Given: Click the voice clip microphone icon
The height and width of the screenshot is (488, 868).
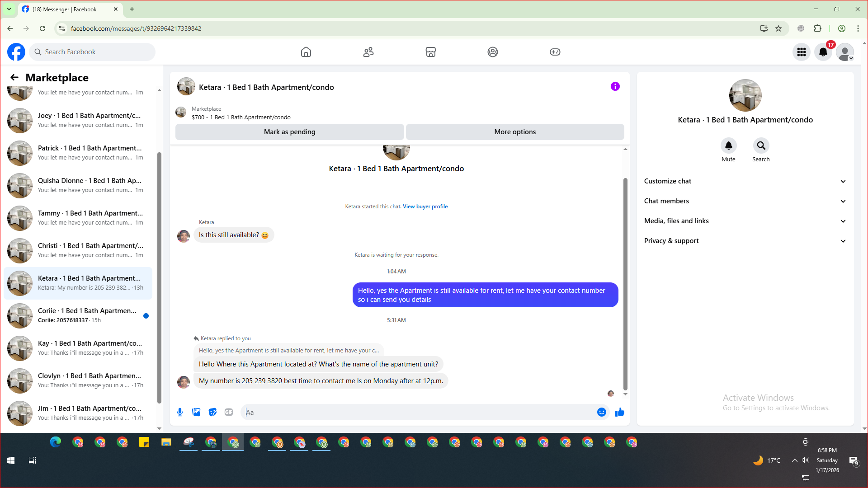Looking at the screenshot, I should [x=180, y=412].
